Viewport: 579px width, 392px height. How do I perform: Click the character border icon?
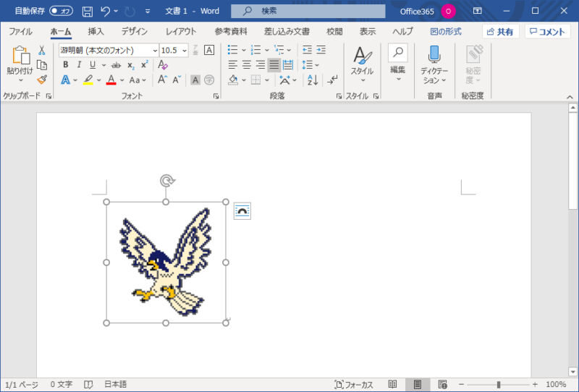click(209, 50)
